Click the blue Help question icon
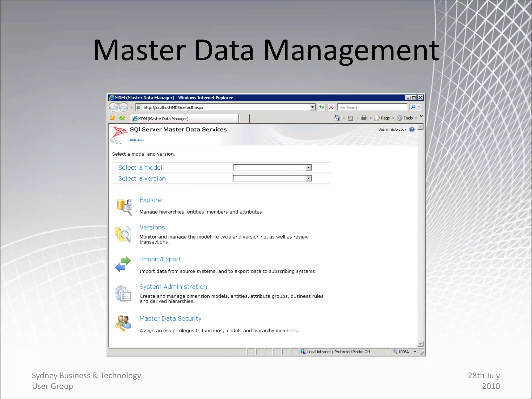The image size is (532, 399). tap(412, 129)
